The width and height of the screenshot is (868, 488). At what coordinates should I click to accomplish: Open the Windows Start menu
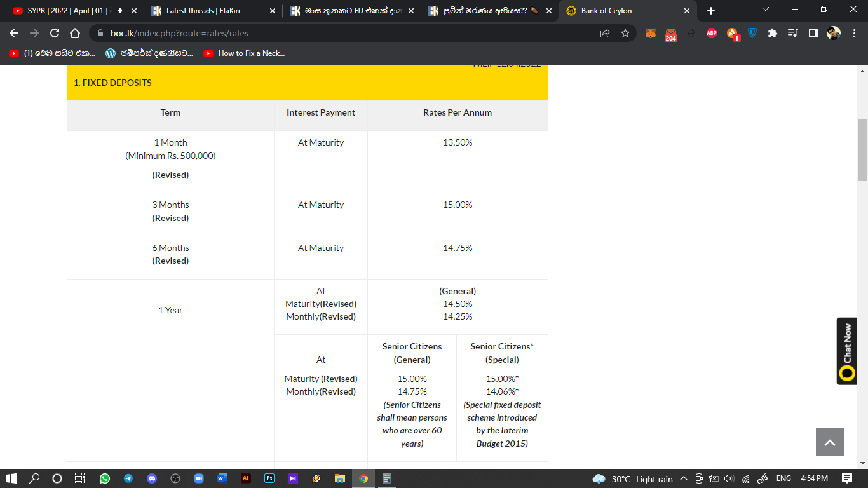(11, 478)
